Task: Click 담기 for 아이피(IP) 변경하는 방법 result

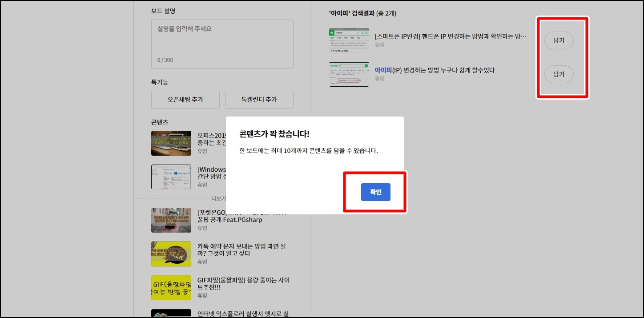Action: (x=559, y=74)
